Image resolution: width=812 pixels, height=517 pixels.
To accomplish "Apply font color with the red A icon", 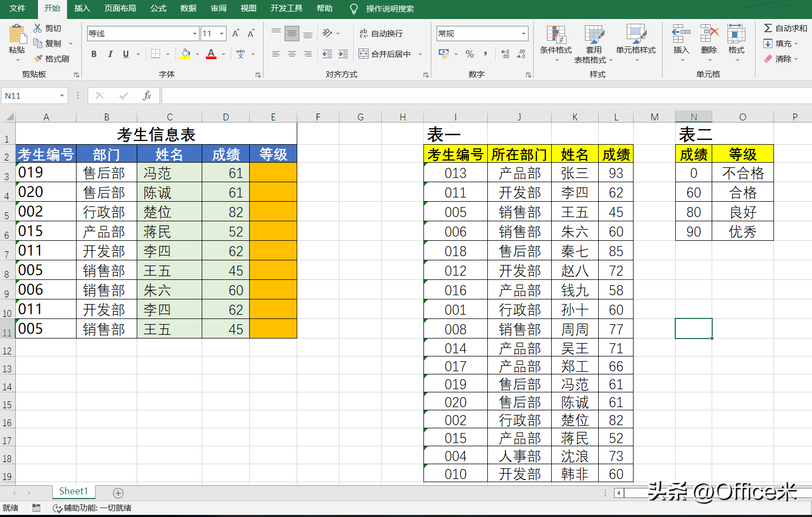I will (211, 54).
